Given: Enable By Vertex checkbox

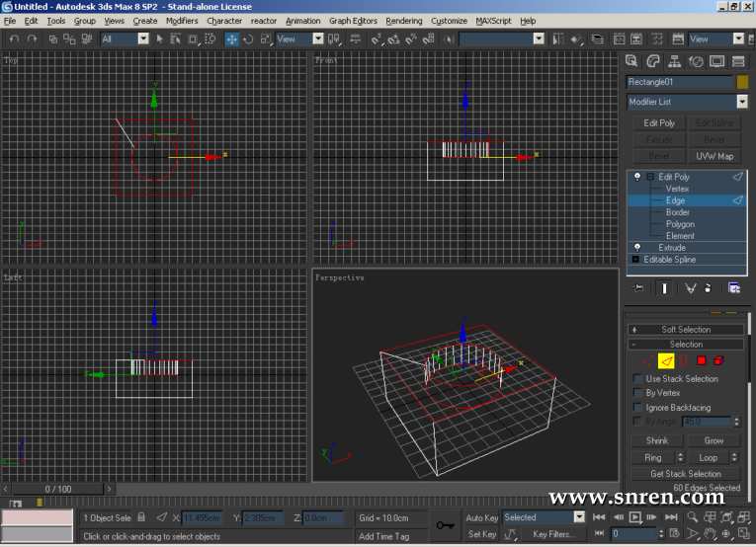Looking at the screenshot, I should pos(637,393).
